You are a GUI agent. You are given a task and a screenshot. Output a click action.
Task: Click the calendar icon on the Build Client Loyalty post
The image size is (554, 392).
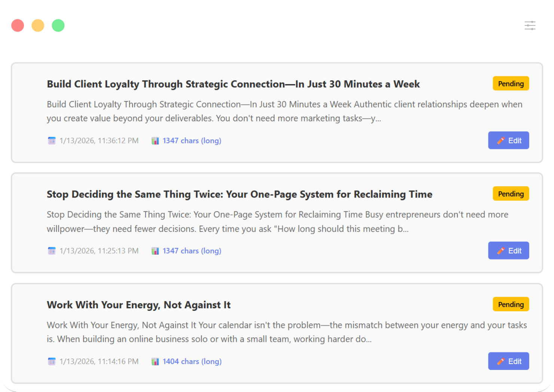(52, 140)
